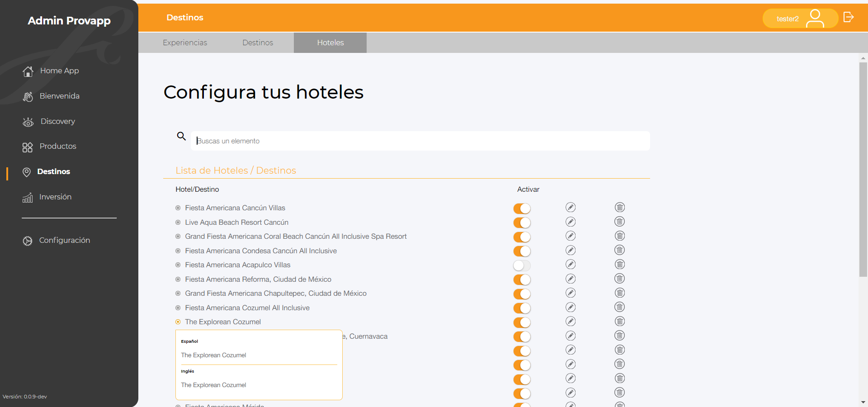Delete Fiesta Americana Acapulco Villas entry

(x=620, y=264)
